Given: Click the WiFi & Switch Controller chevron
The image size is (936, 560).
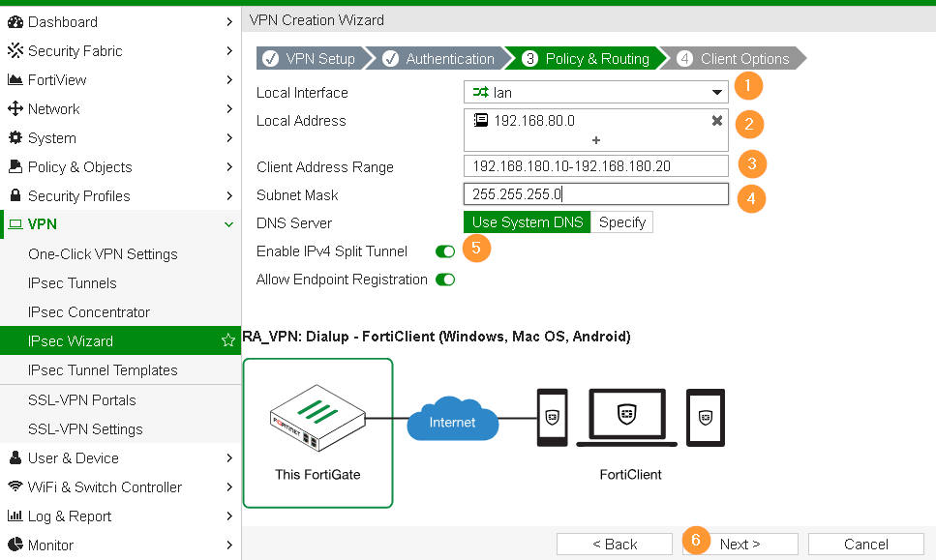Looking at the screenshot, I should point(229,486).
